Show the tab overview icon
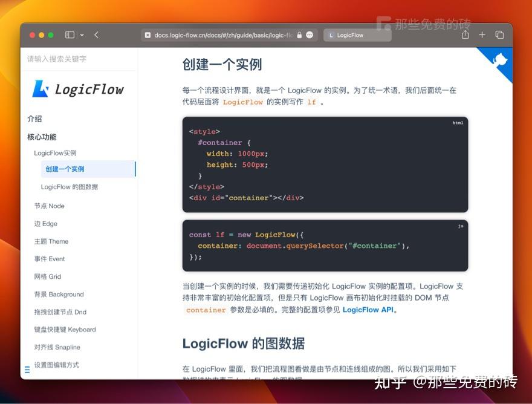Screen dimensions: 532x404 pyautogui.click(x=499, y=34)
